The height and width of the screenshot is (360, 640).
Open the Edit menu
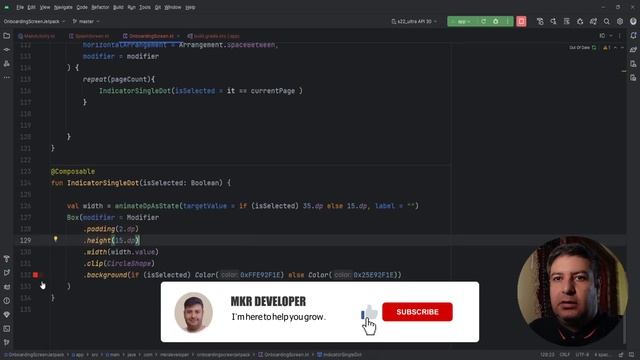click(31, 7)
